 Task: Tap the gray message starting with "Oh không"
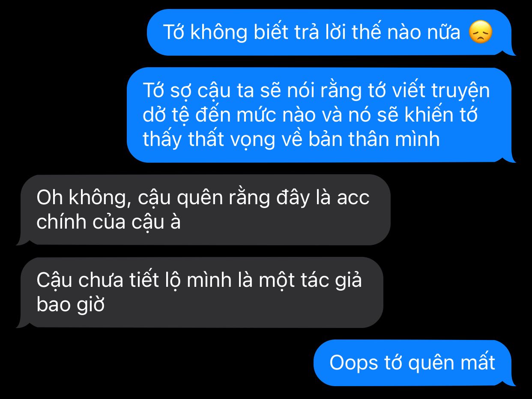click(203, 210)
